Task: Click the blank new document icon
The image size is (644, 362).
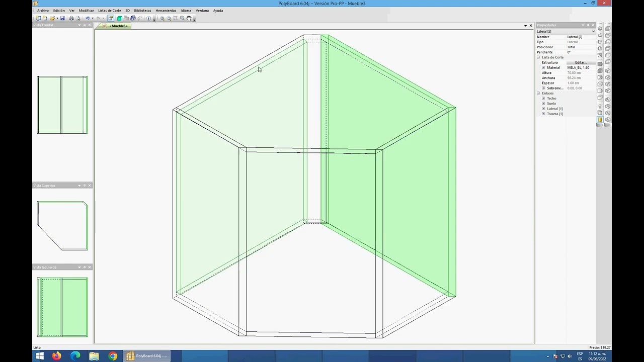Action: 45,18
